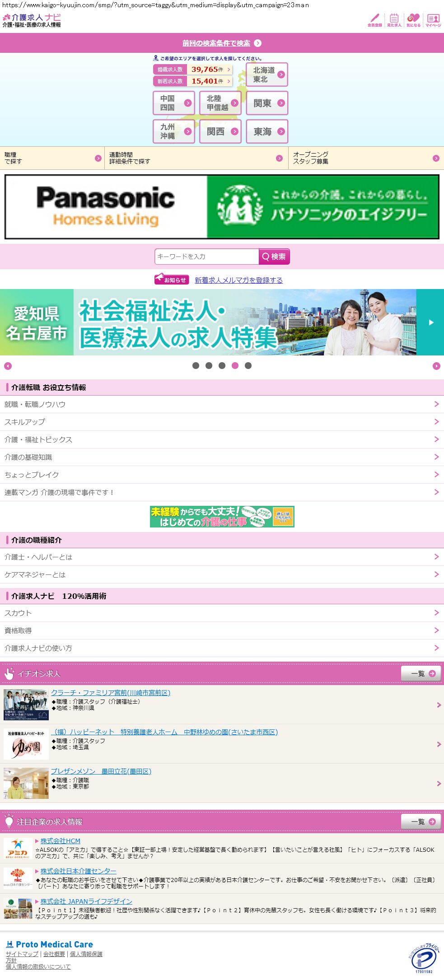Open 介護求人ナビの使い方 menu row
The image size is (444, 980).
222,648
